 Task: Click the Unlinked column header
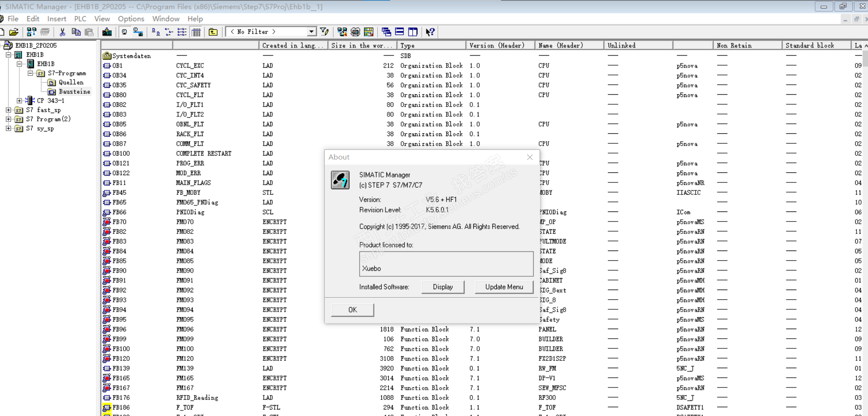click(x=638, y=46)
